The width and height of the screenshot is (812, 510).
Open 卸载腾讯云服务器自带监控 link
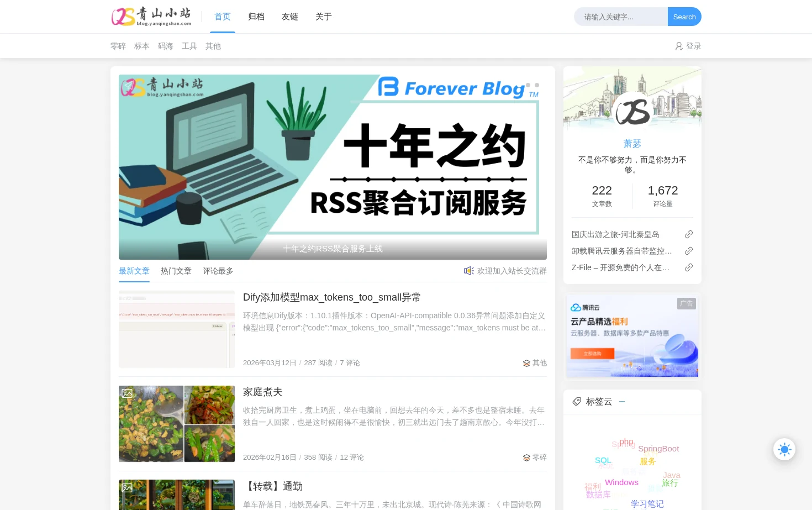pos(622,251)
